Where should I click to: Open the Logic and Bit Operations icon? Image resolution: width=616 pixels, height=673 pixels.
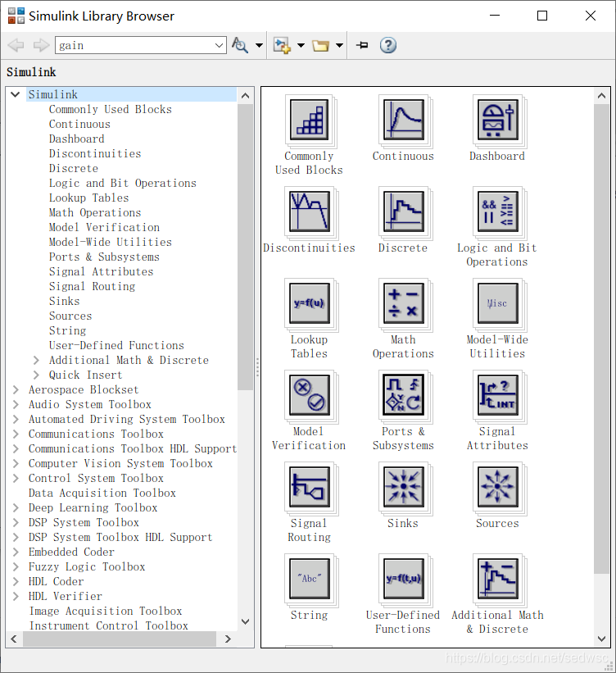click(x=499, y=213)
